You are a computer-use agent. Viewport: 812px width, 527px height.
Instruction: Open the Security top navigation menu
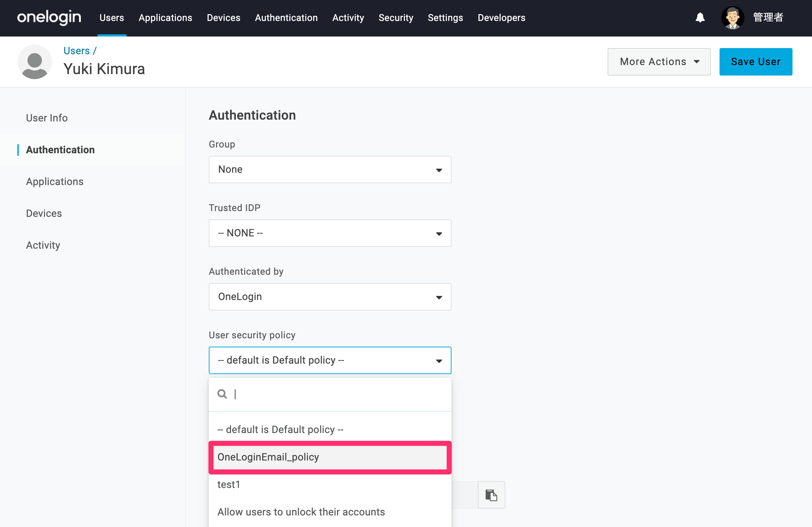[396, 18]
